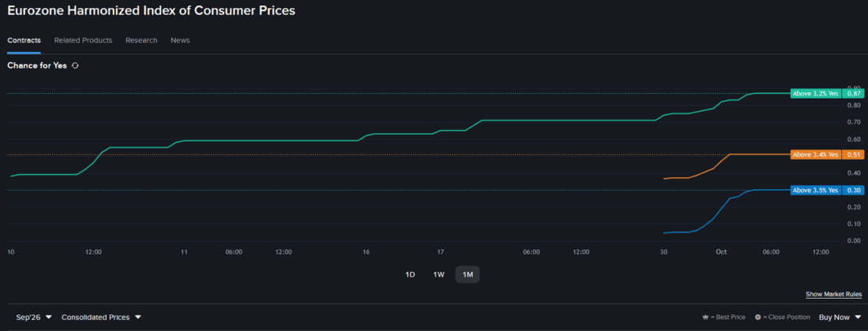Select the 1D time range
The height and width of the screenshot is (331, 868).
[410, 274]
